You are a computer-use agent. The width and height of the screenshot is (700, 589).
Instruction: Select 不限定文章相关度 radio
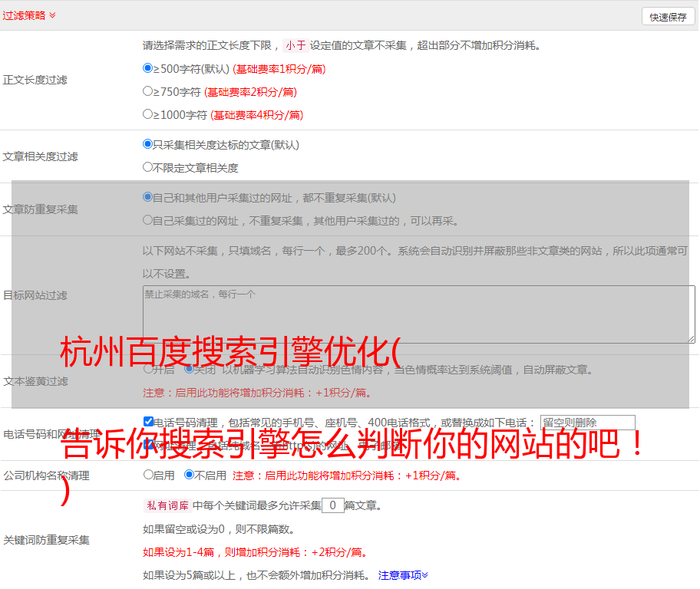(x=147, y=167)
